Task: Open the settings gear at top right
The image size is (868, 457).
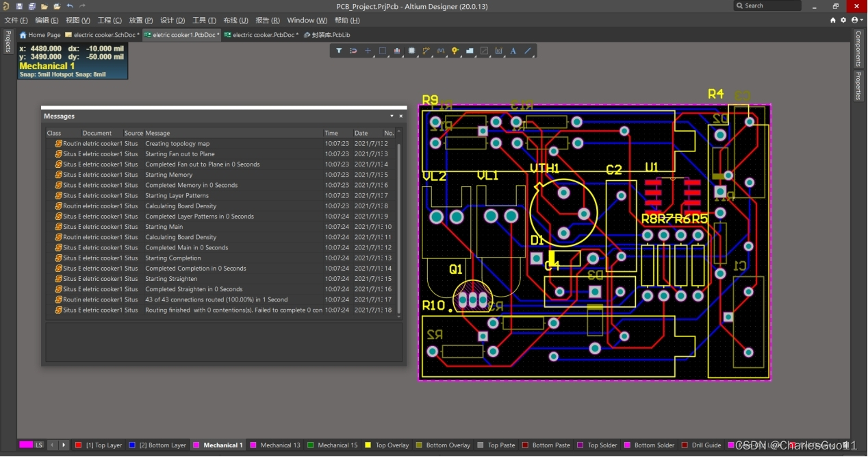Action: (843, 20)
